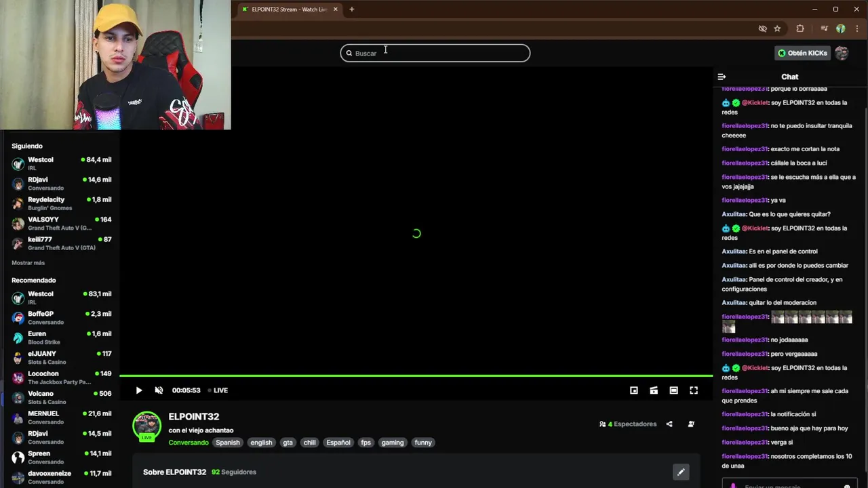
Task: Click the emote row in fiorellaelopez31's message
Action: point(812,317)
